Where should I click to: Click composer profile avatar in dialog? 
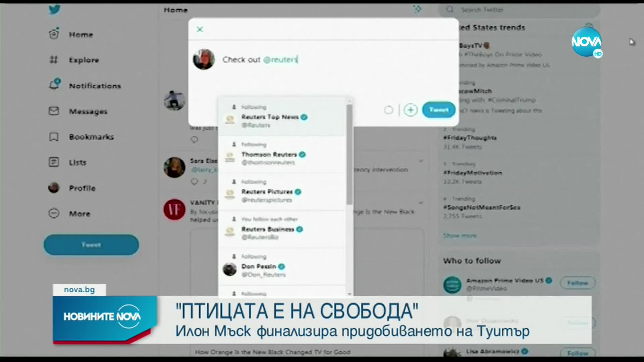204,59
